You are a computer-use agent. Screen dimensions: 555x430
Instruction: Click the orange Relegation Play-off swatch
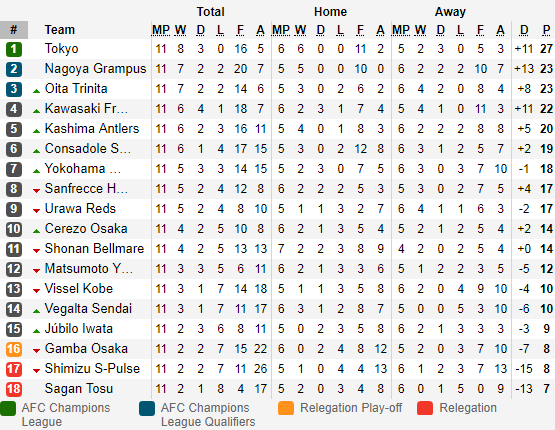click(x=286, y=408)
